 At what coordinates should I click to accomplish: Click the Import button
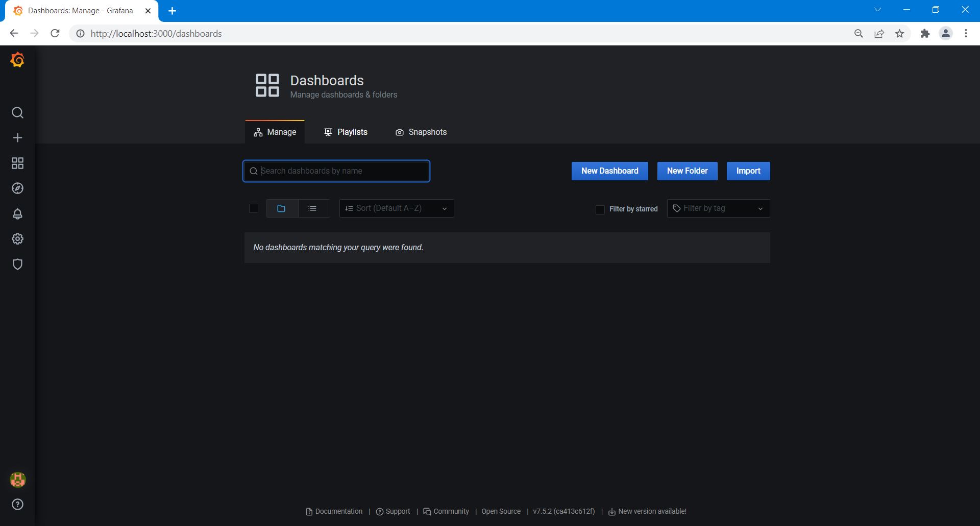(x=748, y=171)
